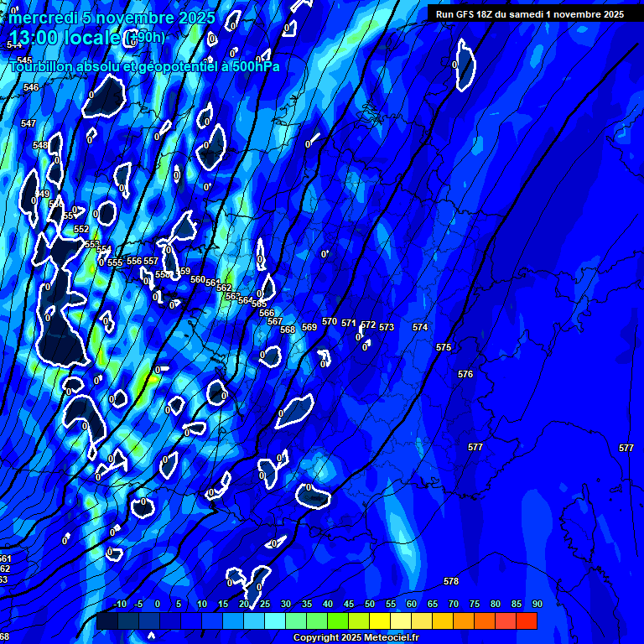Click the legend value label 90
Image resolution: width=644 pixels, height=644 pixels.
pyautogui.click(x=537, y=604)
